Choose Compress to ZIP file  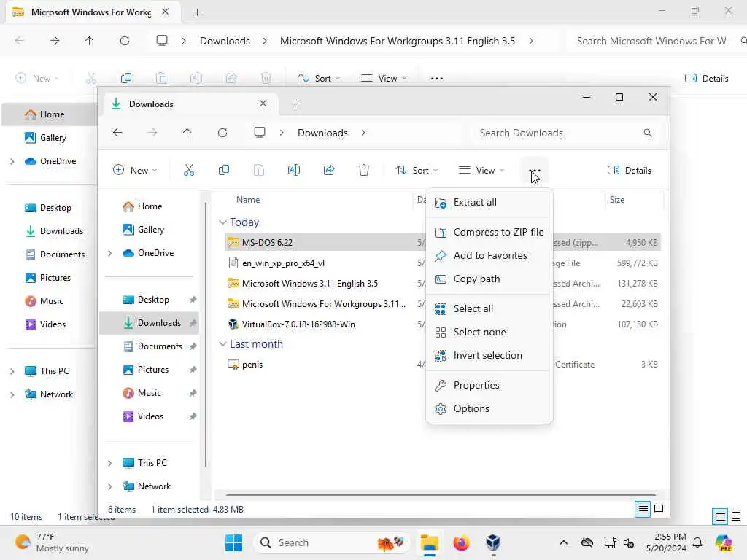[489, 232]
